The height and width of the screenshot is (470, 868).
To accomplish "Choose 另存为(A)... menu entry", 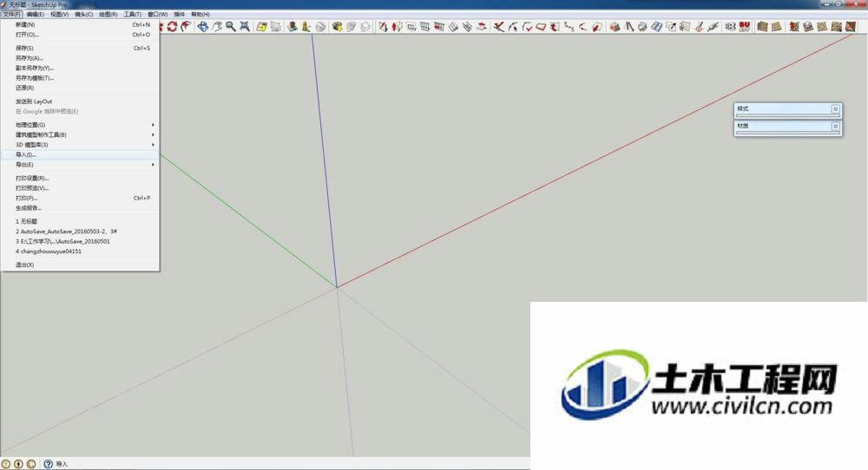I will coord(80,58).
